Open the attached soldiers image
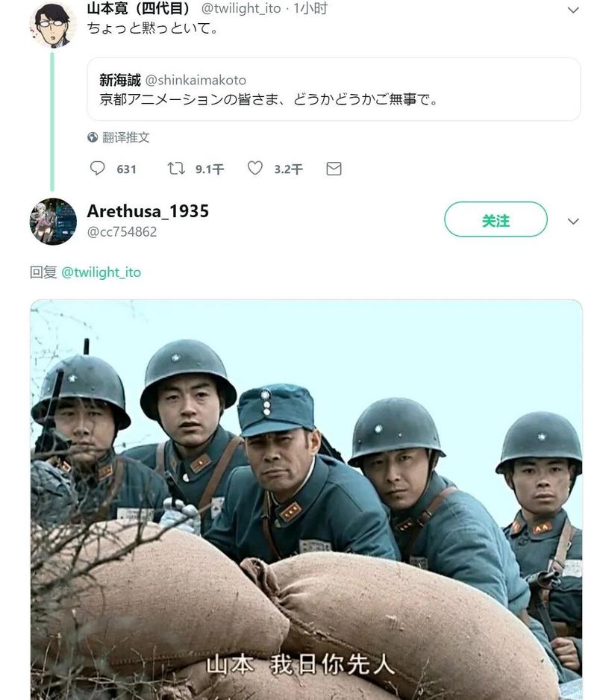The width and height of the screenshot is (597, 700). coord(306,499)
